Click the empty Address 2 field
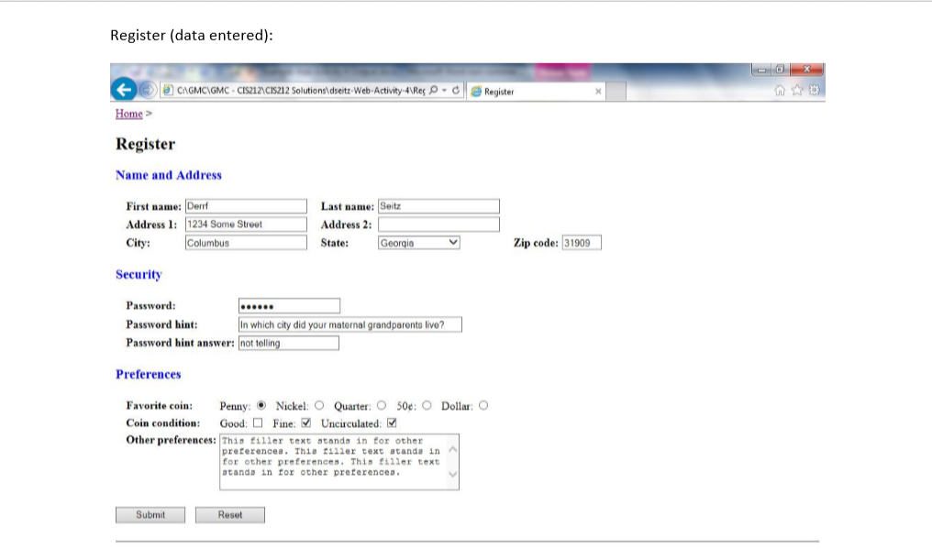 (x=438, y=225)
